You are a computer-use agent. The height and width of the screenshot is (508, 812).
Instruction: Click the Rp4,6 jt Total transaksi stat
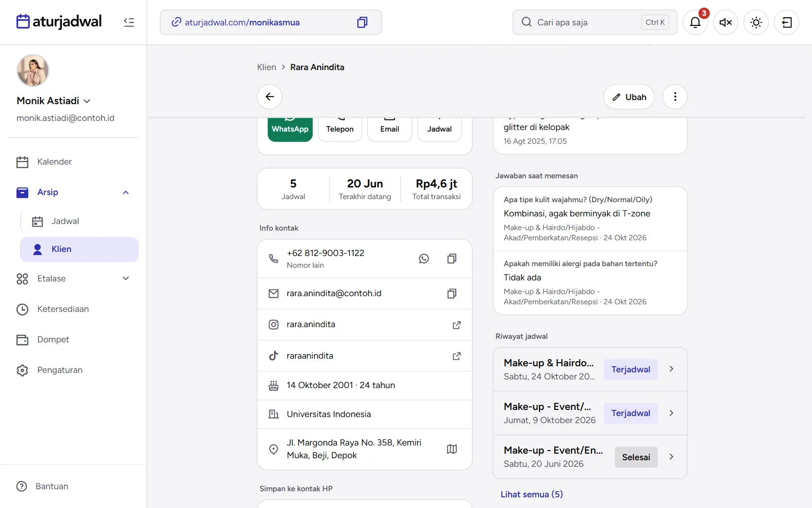(436, 189)
